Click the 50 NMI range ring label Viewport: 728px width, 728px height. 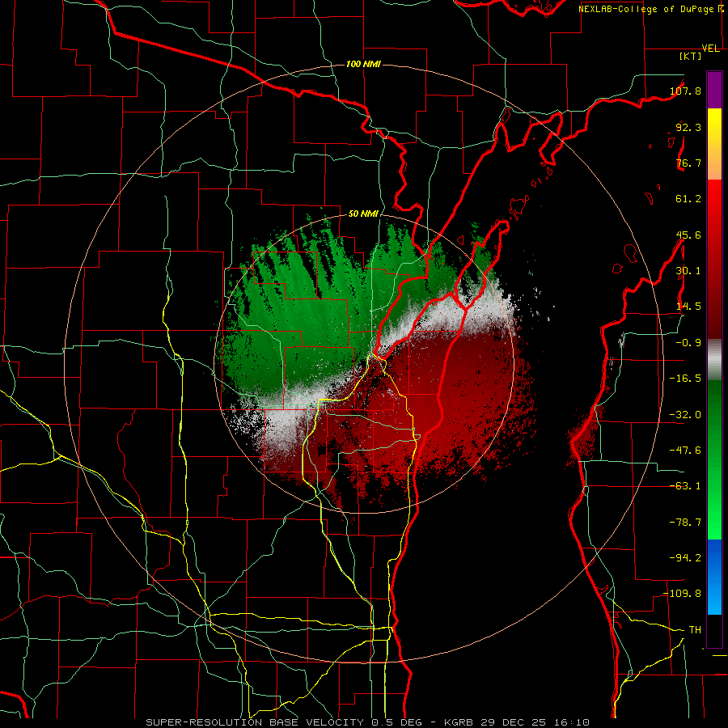pos(363,214)
